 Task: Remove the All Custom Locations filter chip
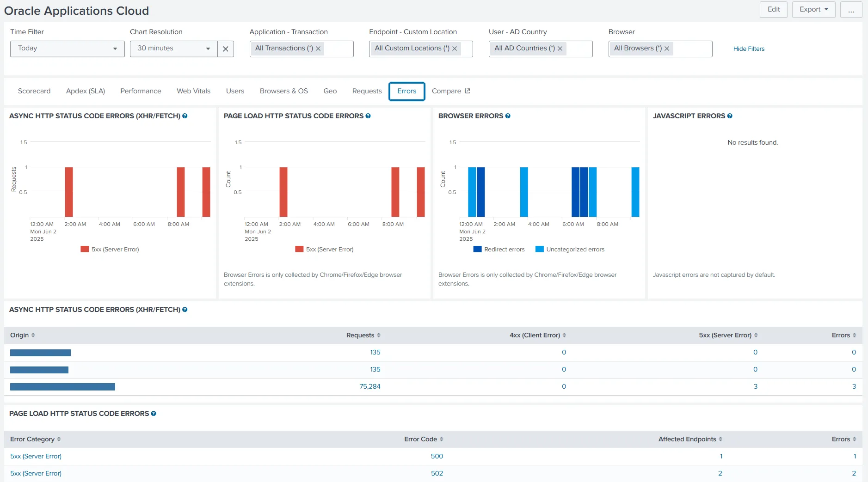tap(455, 49)
